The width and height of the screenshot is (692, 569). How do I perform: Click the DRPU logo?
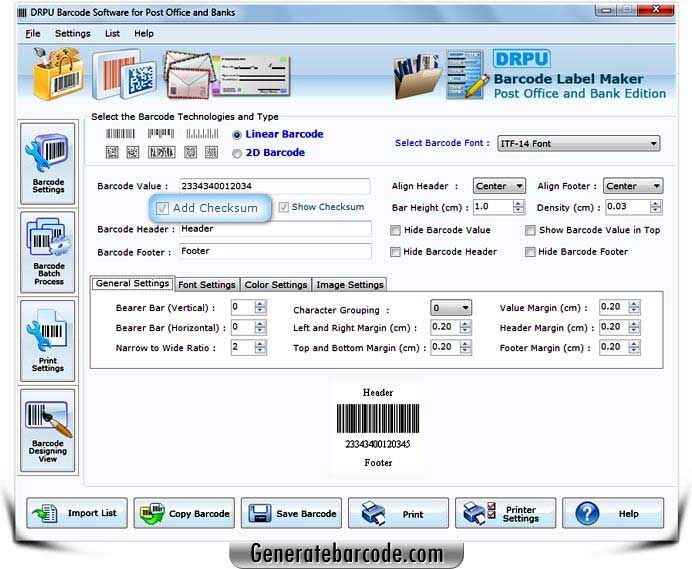[x=522, y=59]
